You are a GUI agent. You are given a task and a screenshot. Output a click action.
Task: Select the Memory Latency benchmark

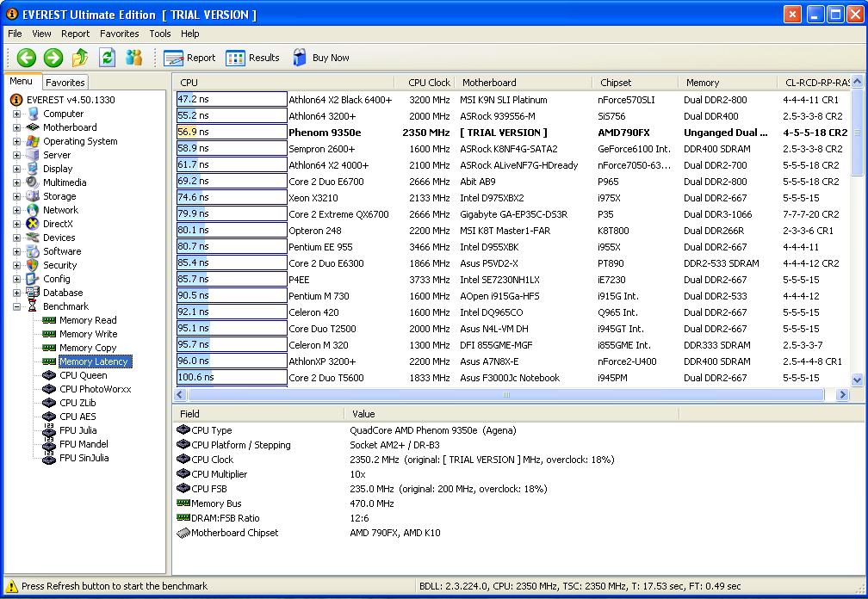click(x=94, y=361)
